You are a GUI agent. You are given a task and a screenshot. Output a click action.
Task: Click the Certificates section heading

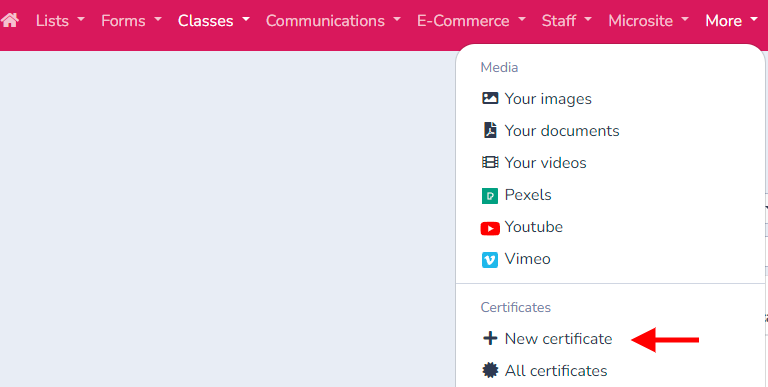coord(515,307)
